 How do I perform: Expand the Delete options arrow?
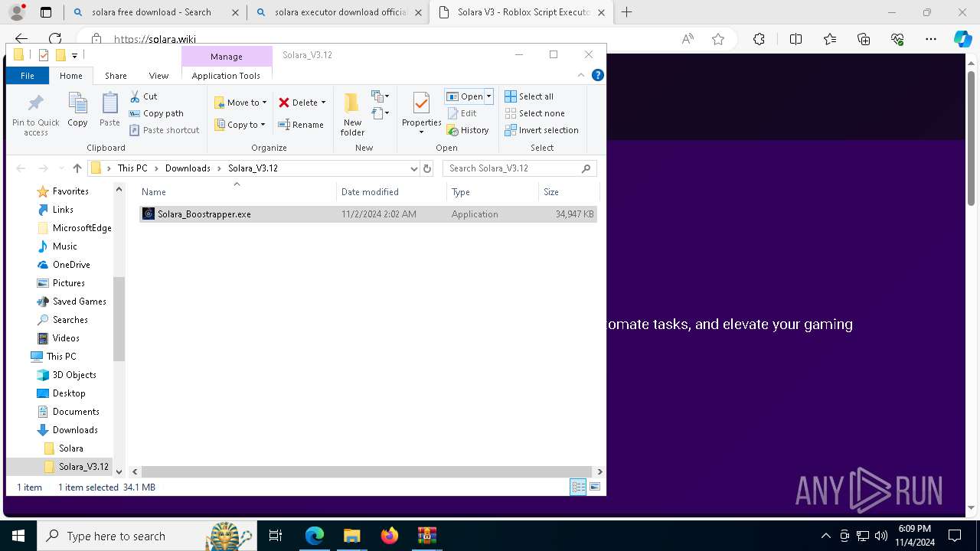[x=323, y=103]
